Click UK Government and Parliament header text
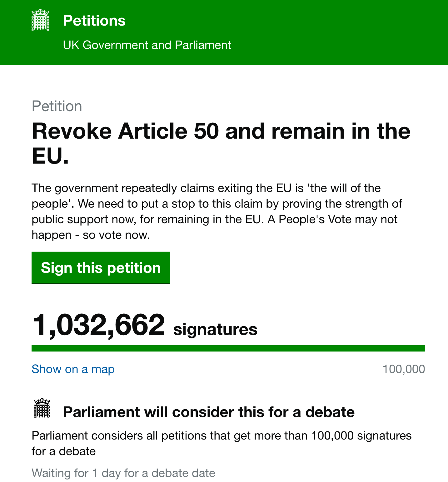The width and height of the screenshot is (448, 482). point(147,45)
